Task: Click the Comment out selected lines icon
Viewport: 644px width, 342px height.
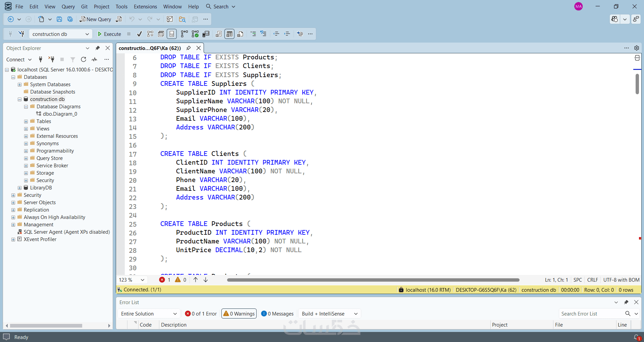Action: coord(253,34)
